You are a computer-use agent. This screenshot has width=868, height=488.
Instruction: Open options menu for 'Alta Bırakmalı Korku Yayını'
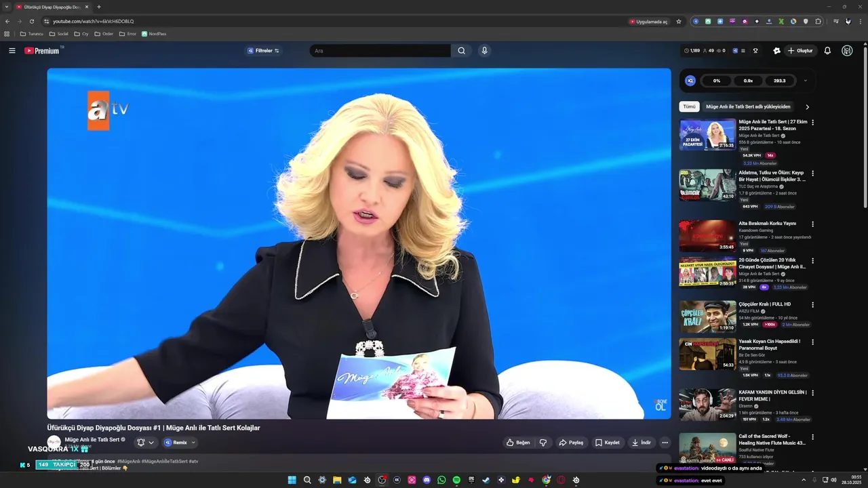click(x=812, y=224)
